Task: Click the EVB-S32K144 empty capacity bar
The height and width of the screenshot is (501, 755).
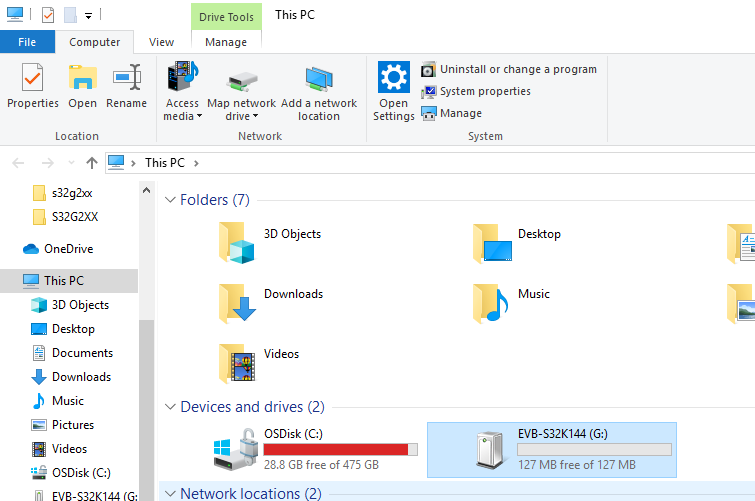Action: (x=595, y=449)
